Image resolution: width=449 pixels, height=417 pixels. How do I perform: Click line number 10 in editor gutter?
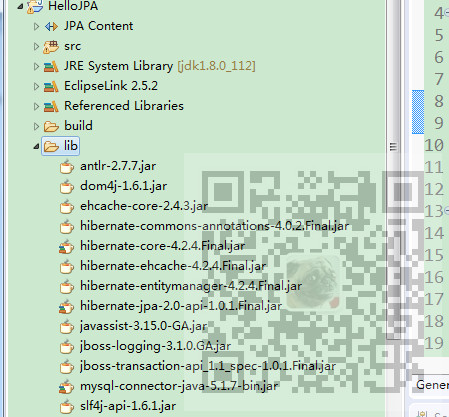pos(434,146)
